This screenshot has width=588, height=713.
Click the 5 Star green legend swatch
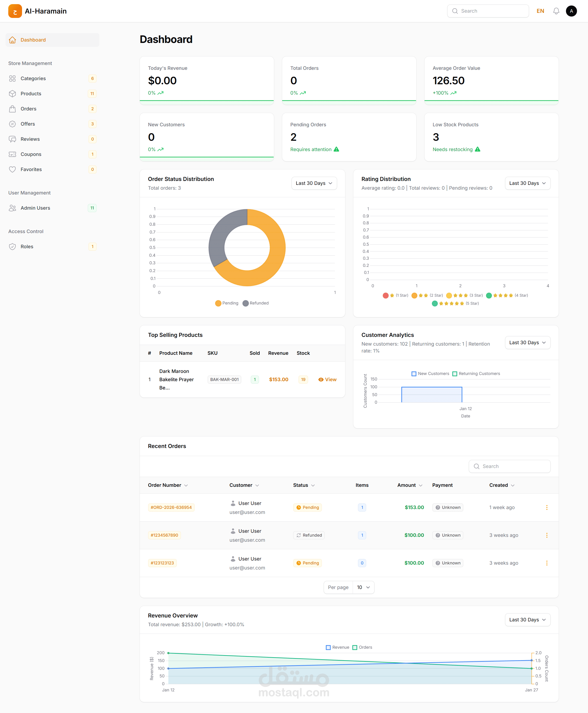(x=435, y=304)
